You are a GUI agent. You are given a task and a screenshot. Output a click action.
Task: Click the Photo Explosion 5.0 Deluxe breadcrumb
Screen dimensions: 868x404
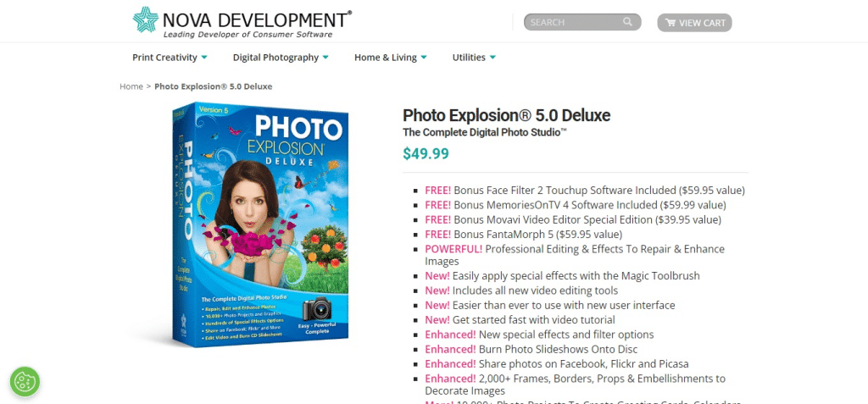(213, 86)
